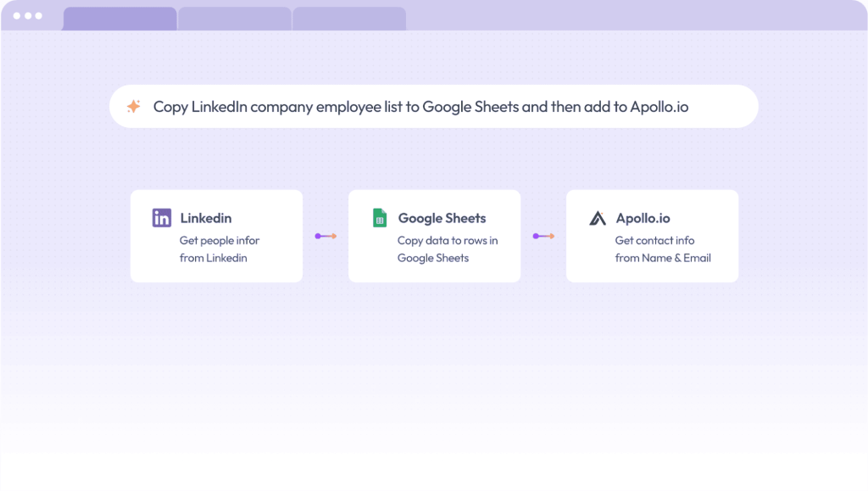868x491 pixels.
Task: Click 'Copy data to rows in Google Sheets' text
Action: pos(447,249)
